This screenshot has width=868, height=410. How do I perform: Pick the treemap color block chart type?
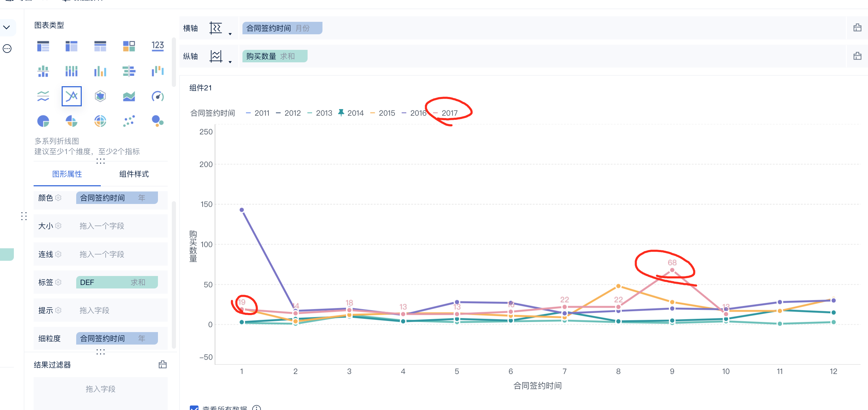tap(129, 46)
